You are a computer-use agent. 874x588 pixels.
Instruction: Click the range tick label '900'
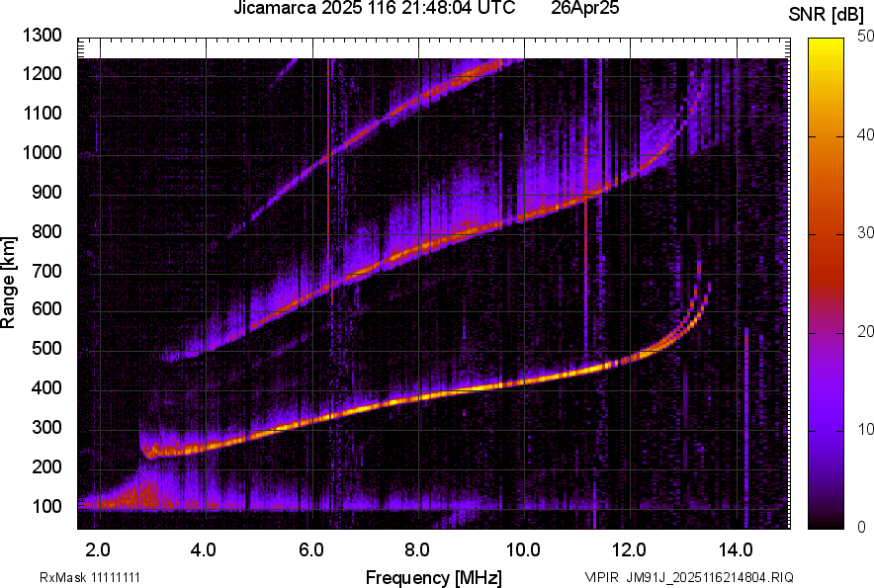point(46,192)
